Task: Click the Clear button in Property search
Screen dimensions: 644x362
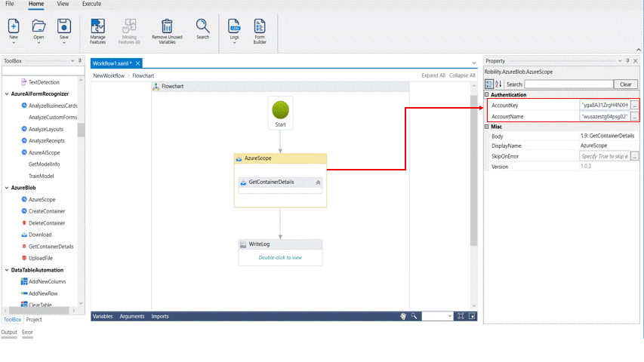Action: click(x=624, y=84)
